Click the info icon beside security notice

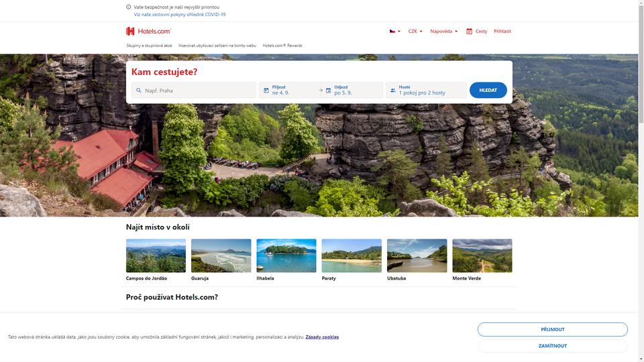click(x=129, y=7)
